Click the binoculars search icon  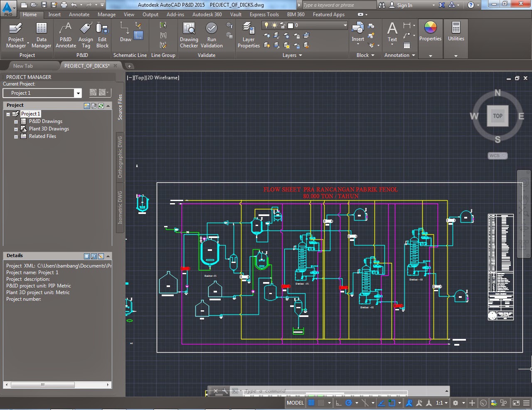pyautogui.click(x=382, y=5)
